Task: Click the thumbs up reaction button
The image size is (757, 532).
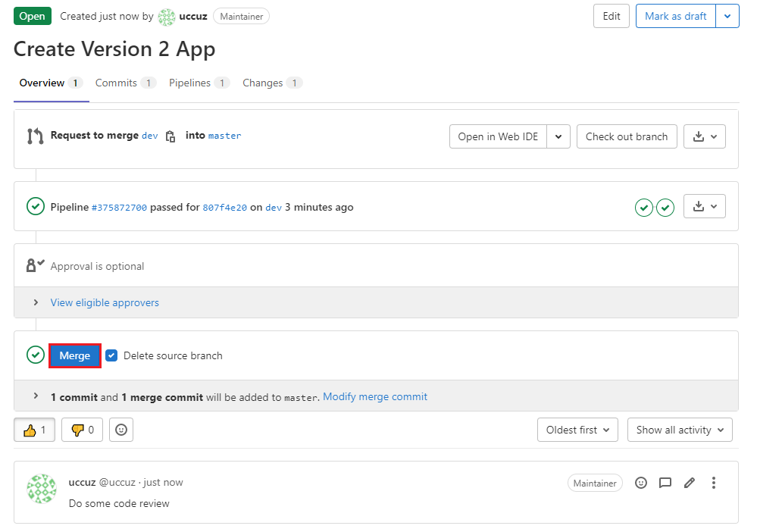Action: 34,430
